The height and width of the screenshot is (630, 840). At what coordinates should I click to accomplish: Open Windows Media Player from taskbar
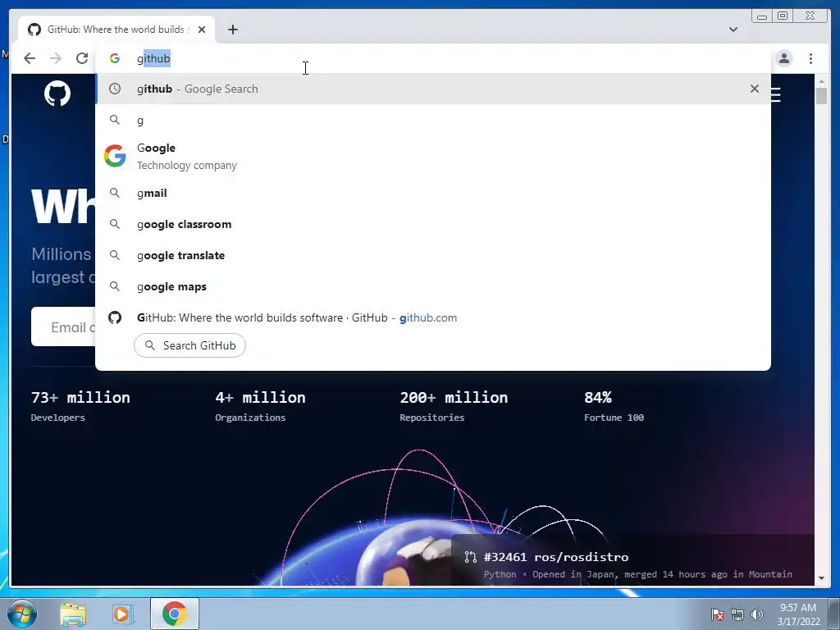(x=122, y=614)
